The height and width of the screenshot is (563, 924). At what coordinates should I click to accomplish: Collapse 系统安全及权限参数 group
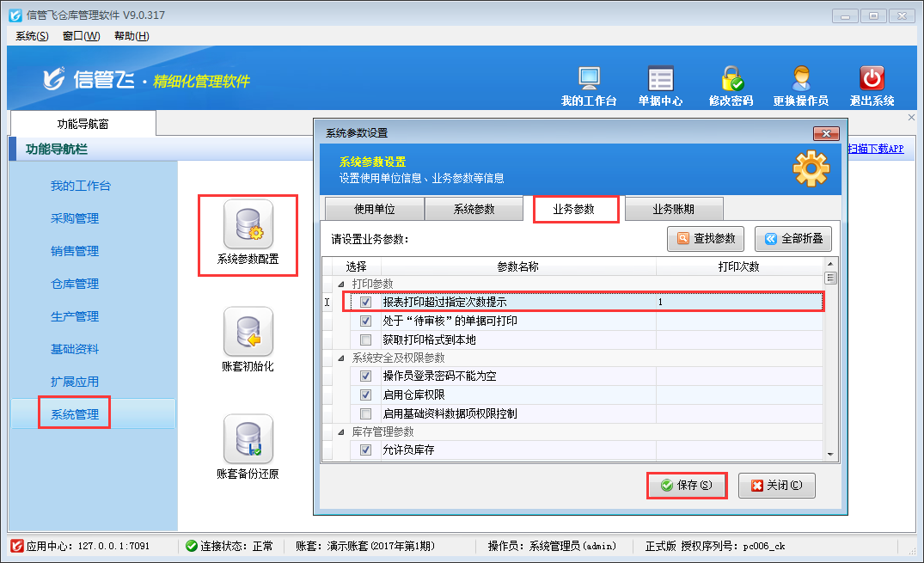pyautogui.click(x=341, y=358)
